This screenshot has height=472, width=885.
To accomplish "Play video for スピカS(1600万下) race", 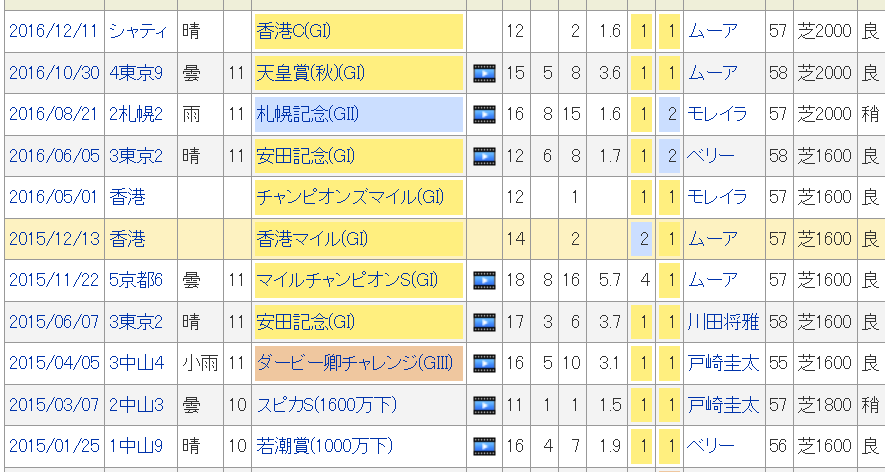I will click(484, 405).
